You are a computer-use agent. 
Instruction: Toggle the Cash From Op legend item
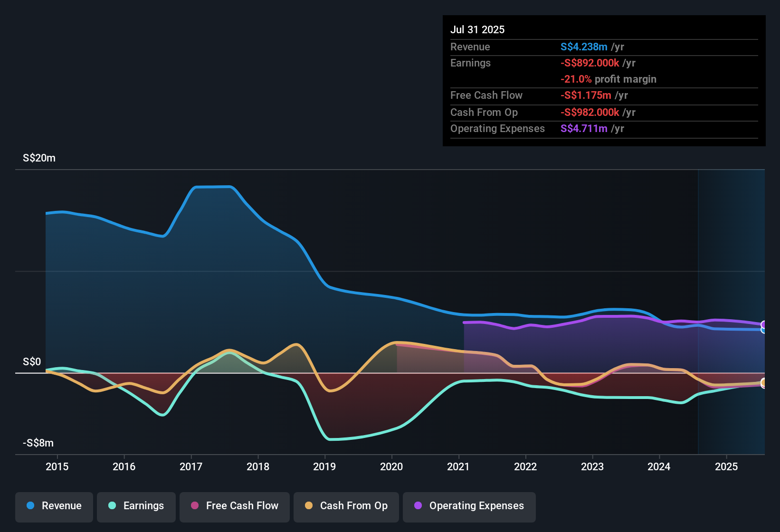coord(346,507)
